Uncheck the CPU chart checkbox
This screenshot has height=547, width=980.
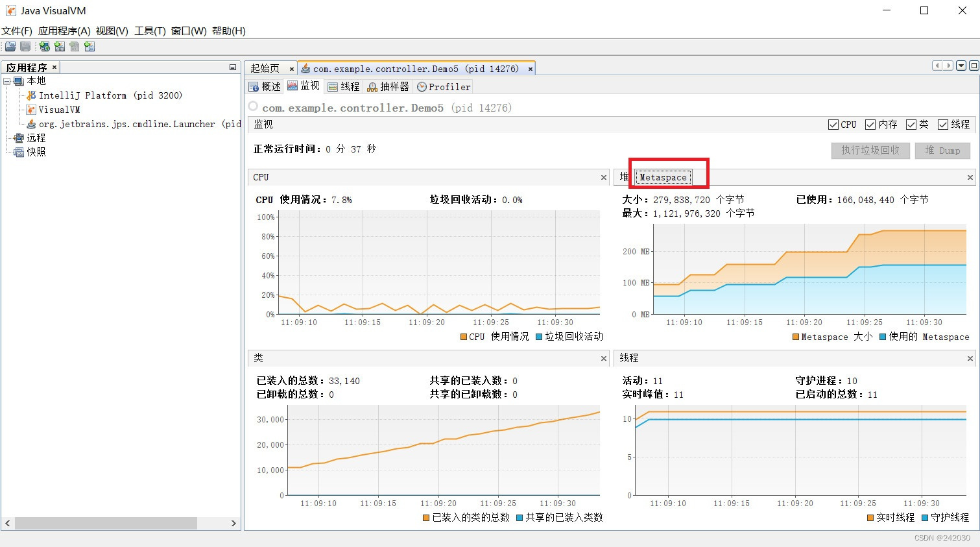coord(833,125)
